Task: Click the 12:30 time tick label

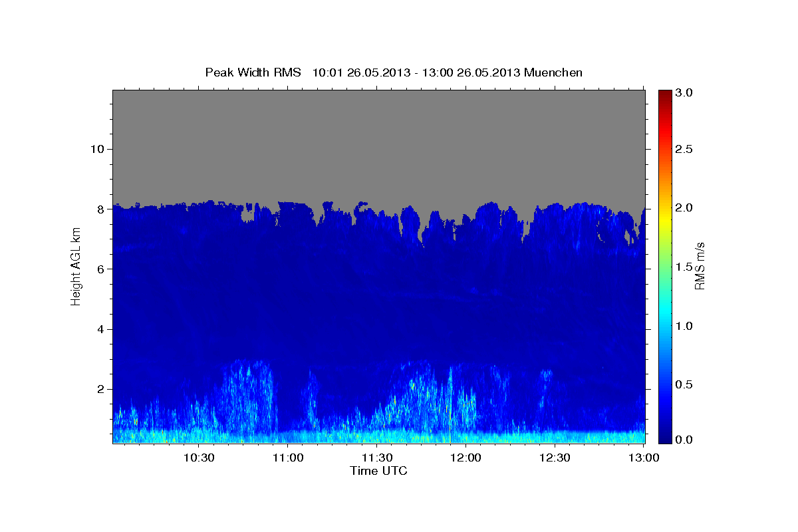Action: click(555, 458)
